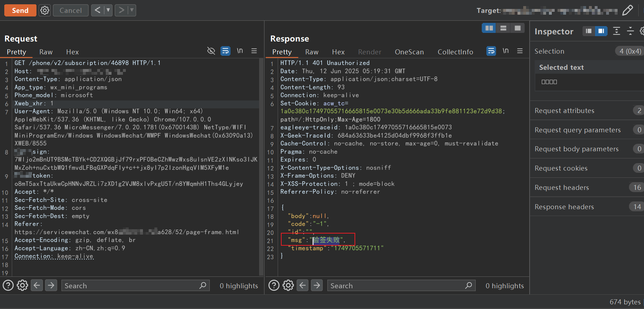
Task: Open Response search settings gear
Action: (x=288, y=285)
